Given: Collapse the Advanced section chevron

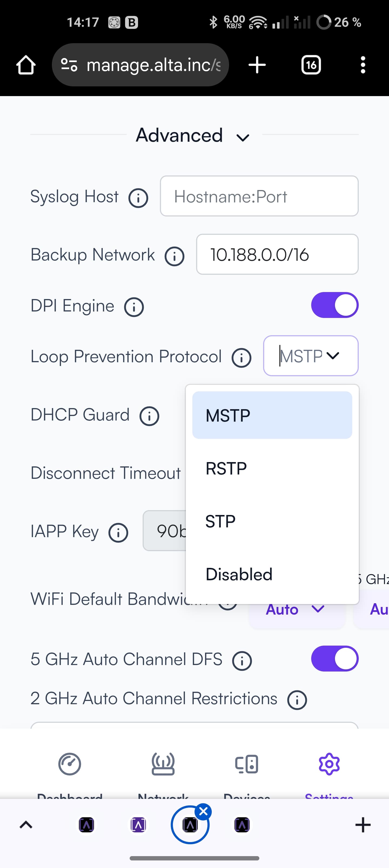Looking at the screenshot, I should pos(243,137).
